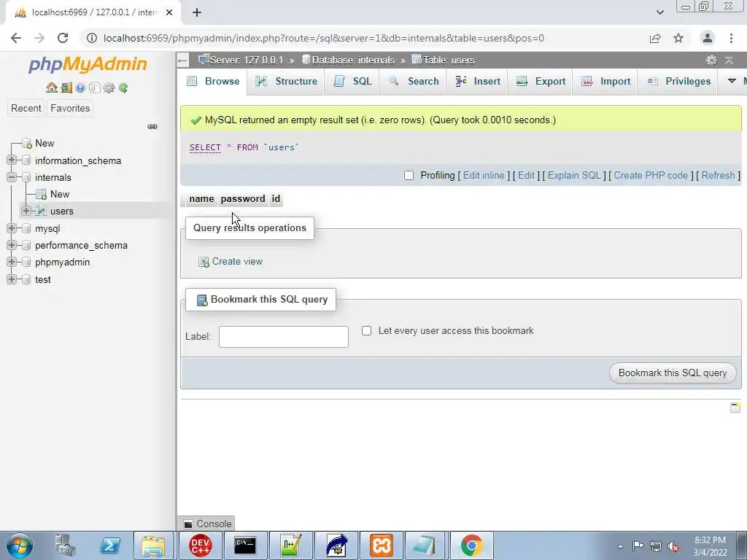The image size is (747, 560).
Task: Open Notepad++ from the taskbar
Action: point(290,545)
